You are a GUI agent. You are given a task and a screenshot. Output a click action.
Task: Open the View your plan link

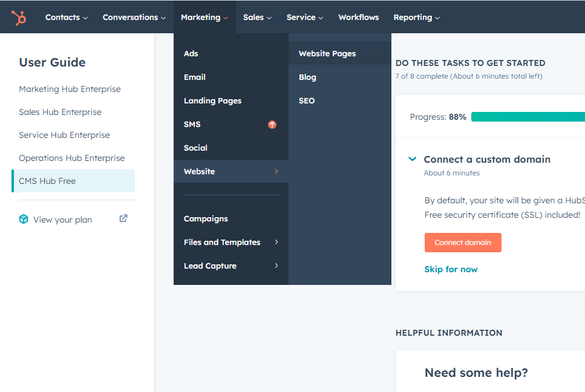62,220
